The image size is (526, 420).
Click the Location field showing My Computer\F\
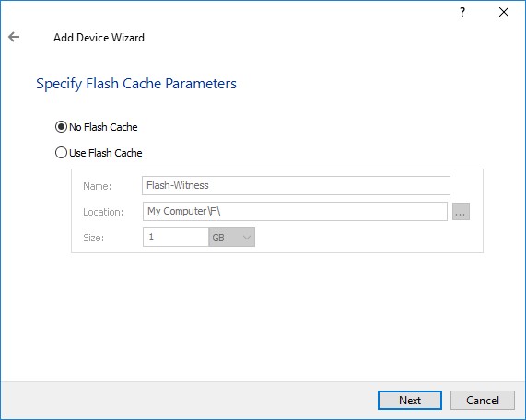pyautogui.click(x=295, y=211)
